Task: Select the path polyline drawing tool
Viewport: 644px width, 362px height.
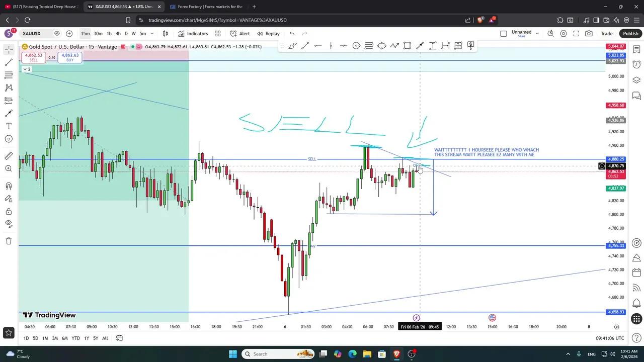Action: click(x=394, y=46)
